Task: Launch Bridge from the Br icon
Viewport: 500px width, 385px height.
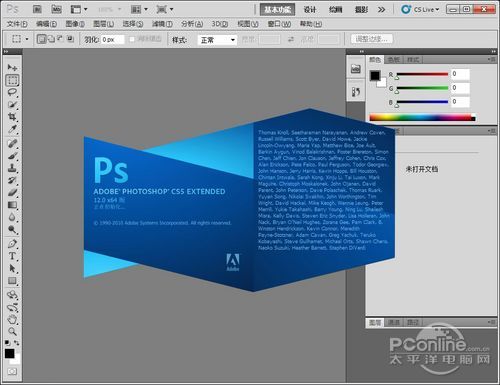Action: coord(37,9)
